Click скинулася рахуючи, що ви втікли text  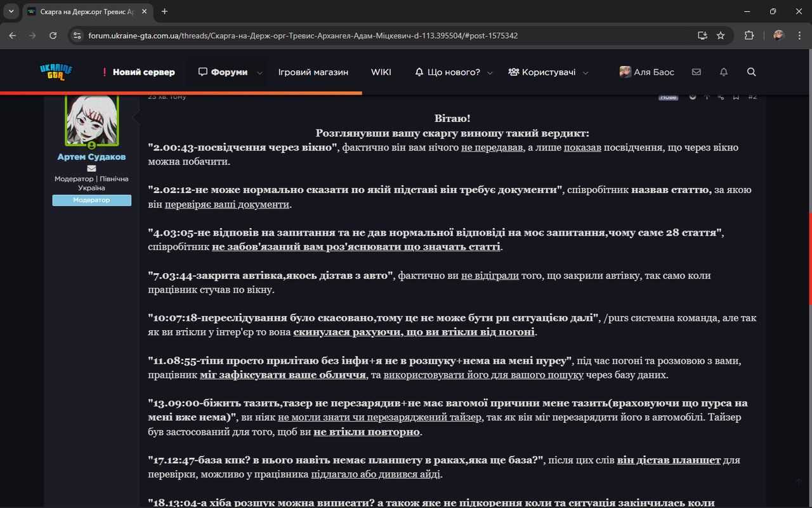tap(415, 332)
